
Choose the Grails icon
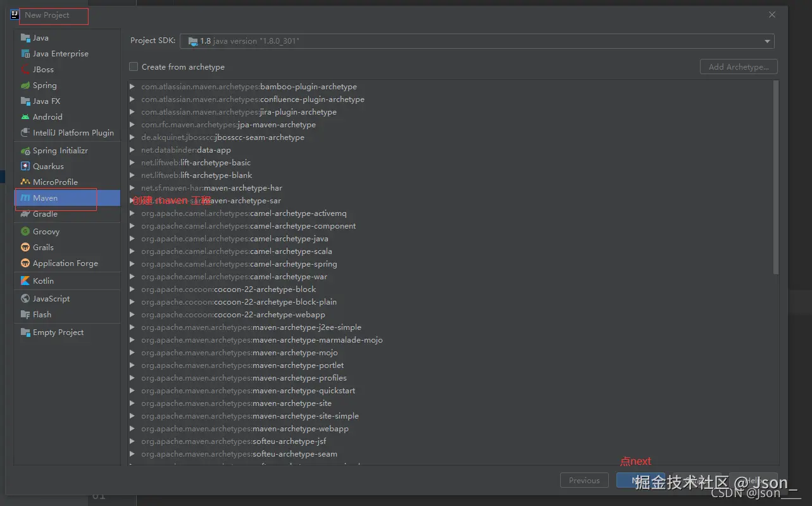tap(25, 248)
